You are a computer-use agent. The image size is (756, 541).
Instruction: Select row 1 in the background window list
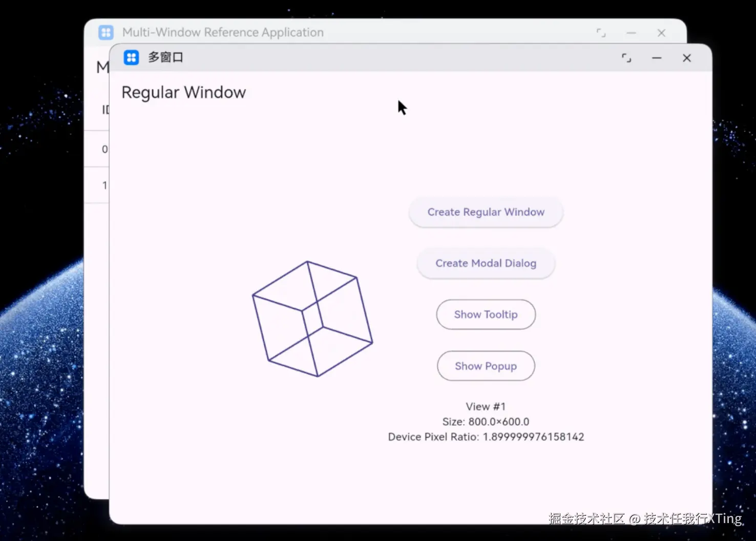pos(97,185)
